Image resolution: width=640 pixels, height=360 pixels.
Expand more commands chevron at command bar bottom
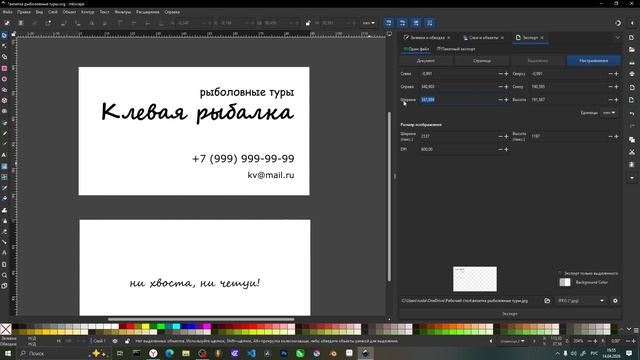click(x=632, y=178)
